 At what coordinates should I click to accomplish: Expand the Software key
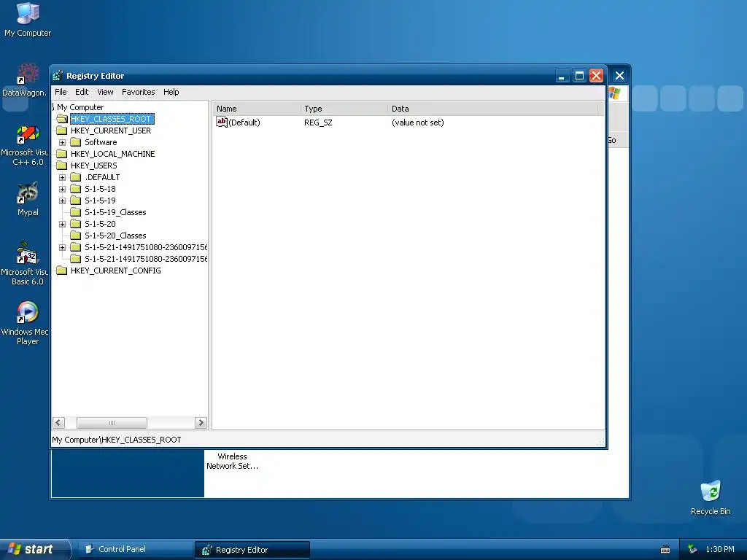pyautogui.click(x=62, y=142)
